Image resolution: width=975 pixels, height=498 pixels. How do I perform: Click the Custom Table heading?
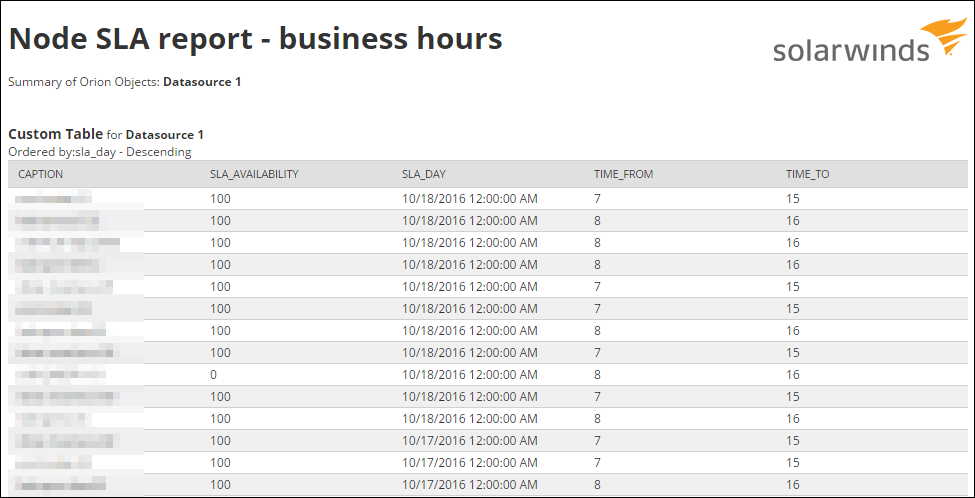pyautogui.click(x=55, y=133)
